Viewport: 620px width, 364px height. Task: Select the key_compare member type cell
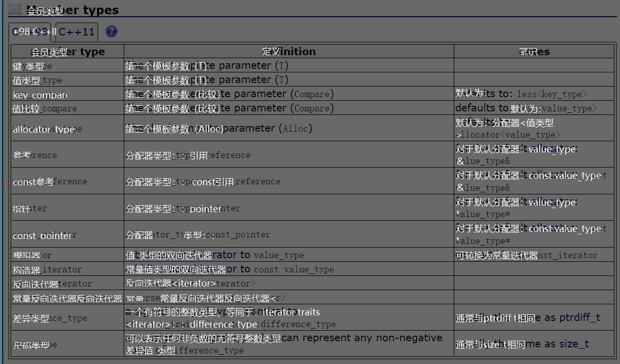point(67,94)
